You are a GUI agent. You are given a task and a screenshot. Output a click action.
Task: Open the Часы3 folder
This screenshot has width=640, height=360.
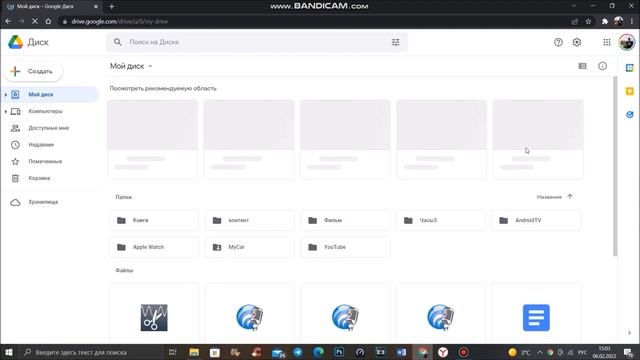tap(440, 220)
